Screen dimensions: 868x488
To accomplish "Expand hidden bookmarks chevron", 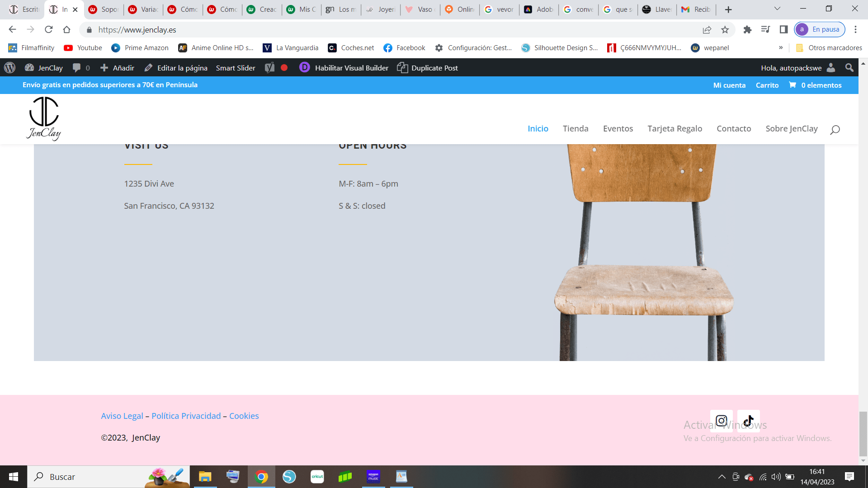I will (x=781, y=48).
